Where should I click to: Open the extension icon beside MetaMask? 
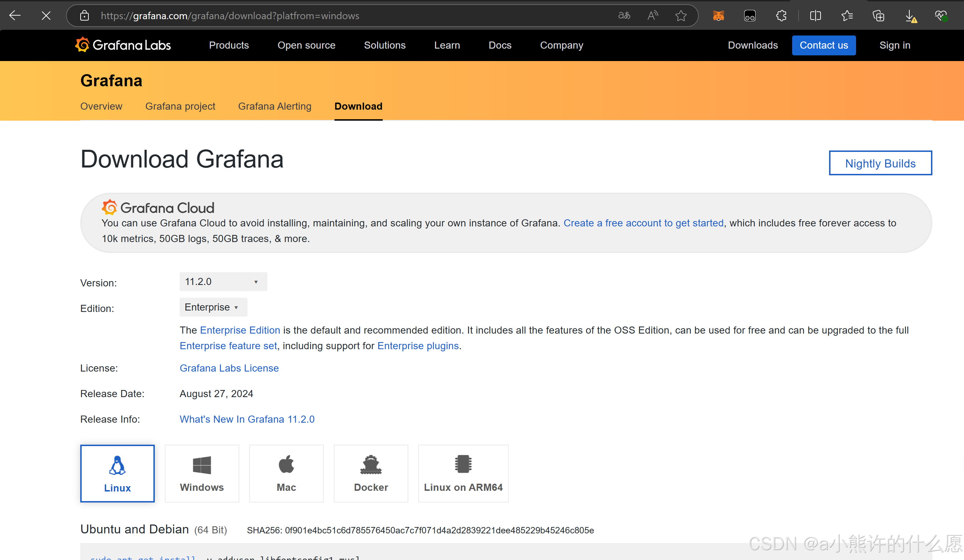click(x=750, y=16)
